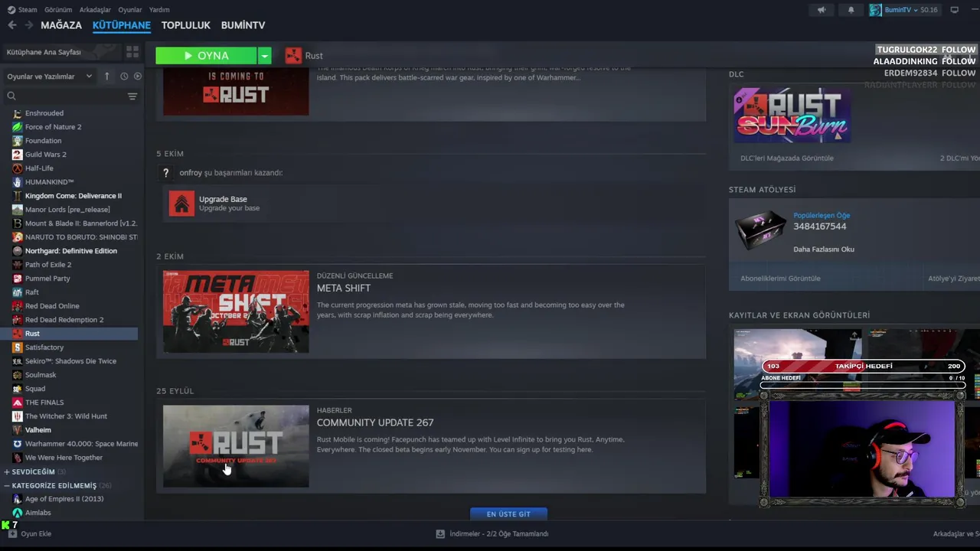Viewport: 980px width, 551px height.
Task: Click the downloads icon in status bar
Action: click(x=440, y=533)
